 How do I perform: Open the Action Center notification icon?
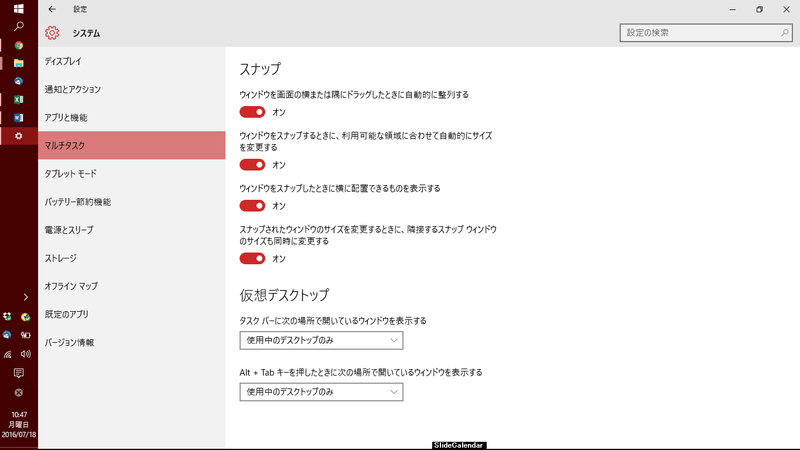pyautogui.click(x=18, y=373)
